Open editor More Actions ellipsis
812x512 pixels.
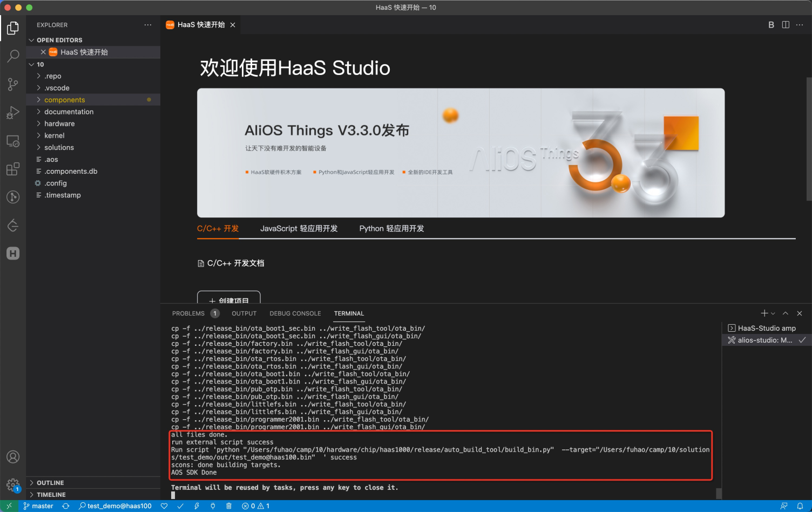point(800,25)
